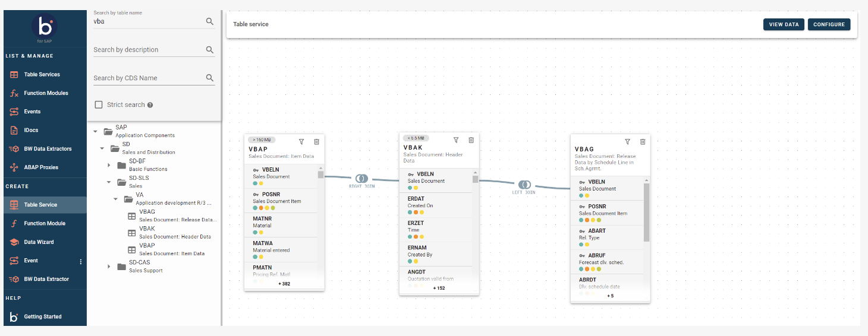Click the LEFT JOIN connector icon

click(x=524, y=185)
